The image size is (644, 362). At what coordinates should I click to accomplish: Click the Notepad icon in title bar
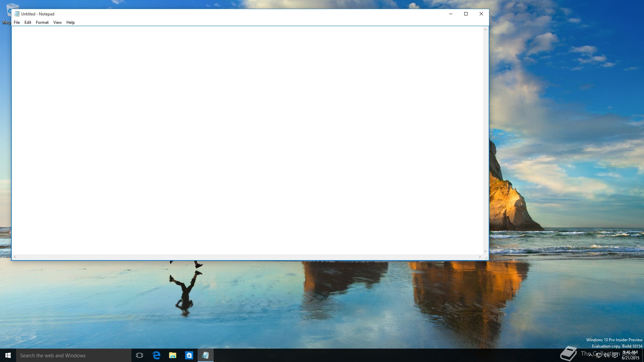pyautogui.click(x=17, y=14)
